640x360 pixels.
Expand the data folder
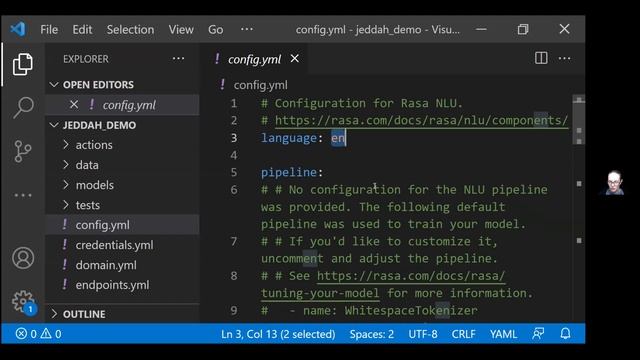[87, 165]
